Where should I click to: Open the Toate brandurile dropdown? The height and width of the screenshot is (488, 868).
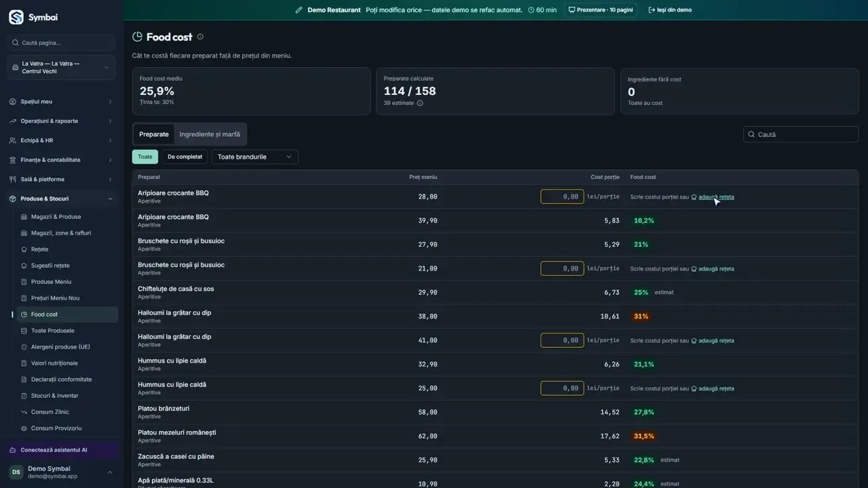(x=255, y=157)
